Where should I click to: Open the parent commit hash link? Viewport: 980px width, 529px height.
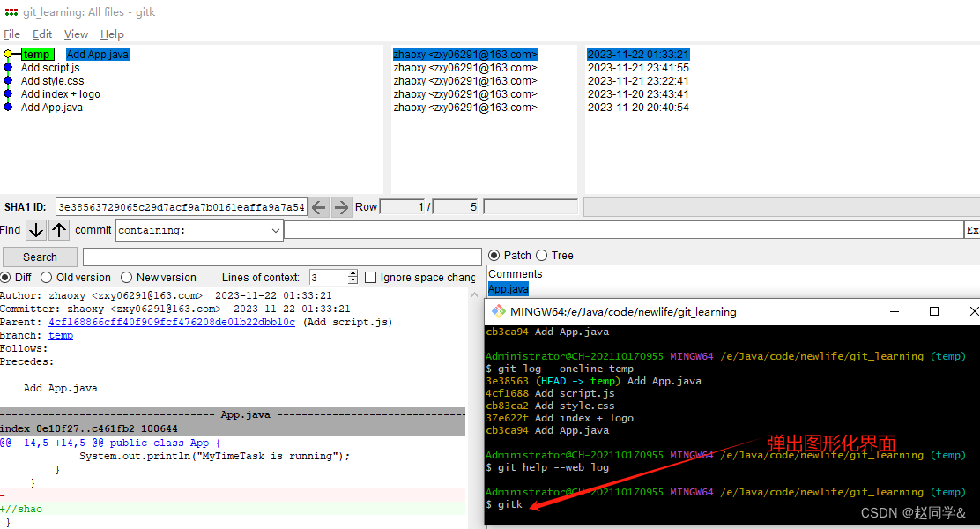pyautogui.click(x=172, y=322)
